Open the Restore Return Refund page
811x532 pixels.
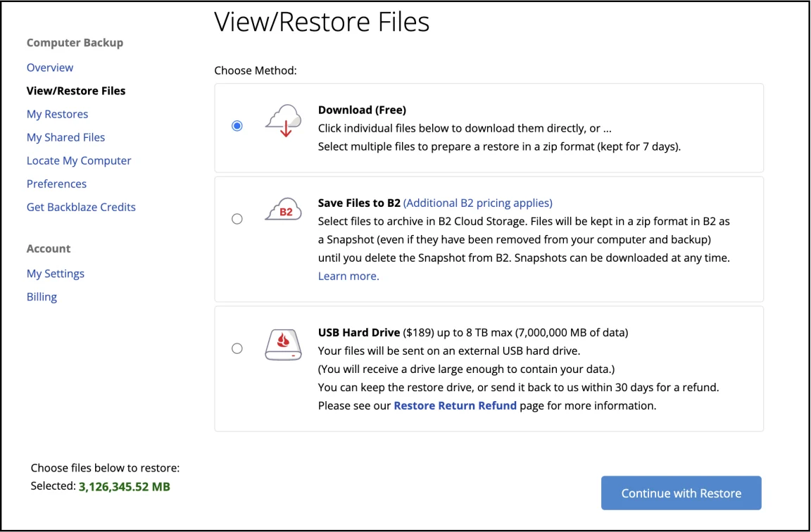455,406
